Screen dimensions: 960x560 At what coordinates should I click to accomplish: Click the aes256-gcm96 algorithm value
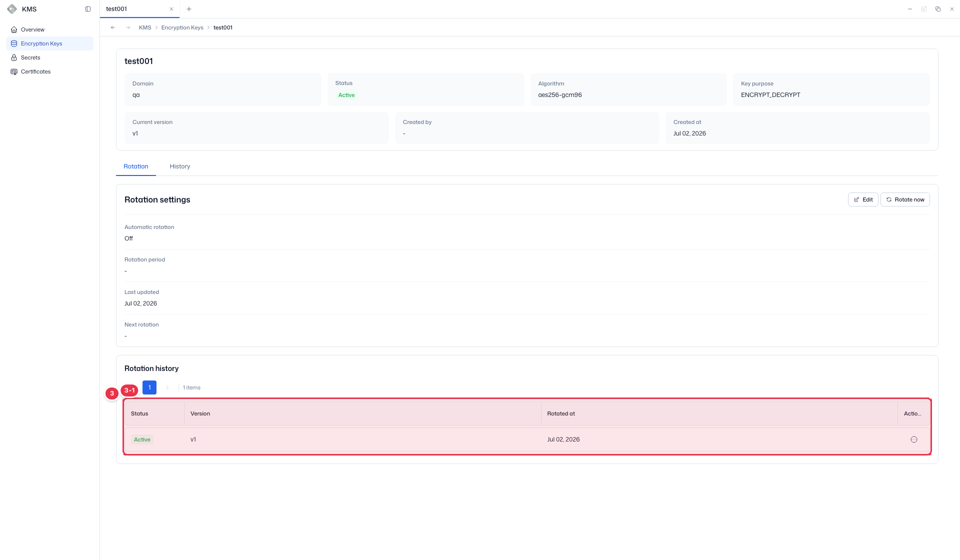point(560,95)
